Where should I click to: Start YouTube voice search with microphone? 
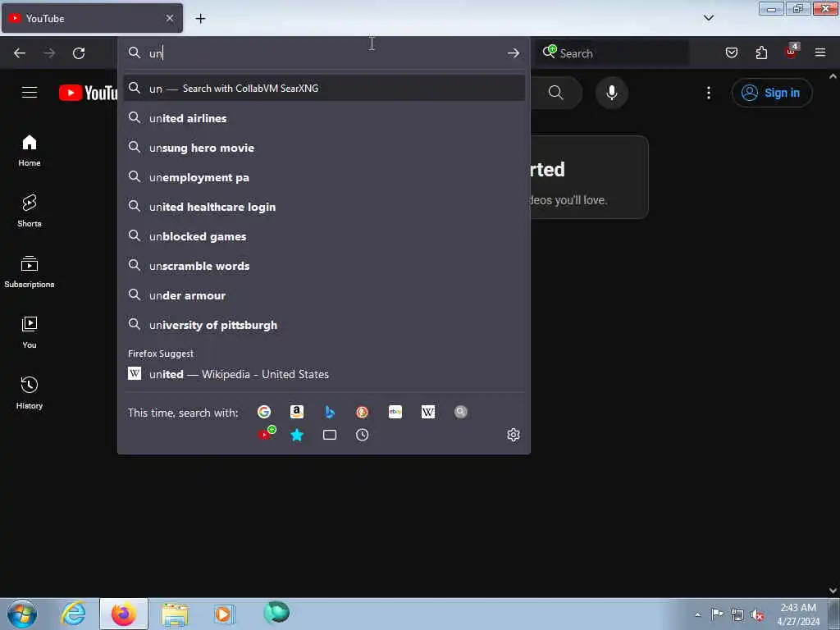(x=611, y=93)
